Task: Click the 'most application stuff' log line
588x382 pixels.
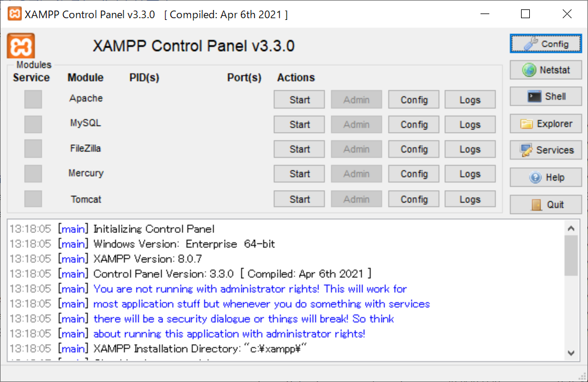Action: 261,304
